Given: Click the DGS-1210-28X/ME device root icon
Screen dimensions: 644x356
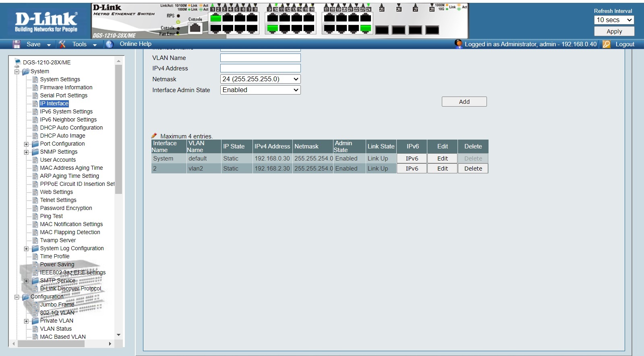Looking at the screenshot, I should click(18, 62).
